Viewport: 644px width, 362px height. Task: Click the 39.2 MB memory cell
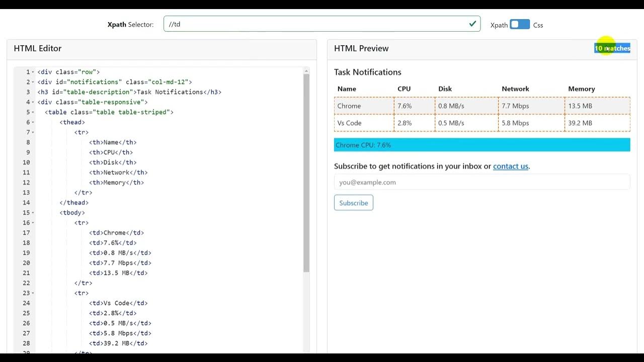tap(597, 123)
